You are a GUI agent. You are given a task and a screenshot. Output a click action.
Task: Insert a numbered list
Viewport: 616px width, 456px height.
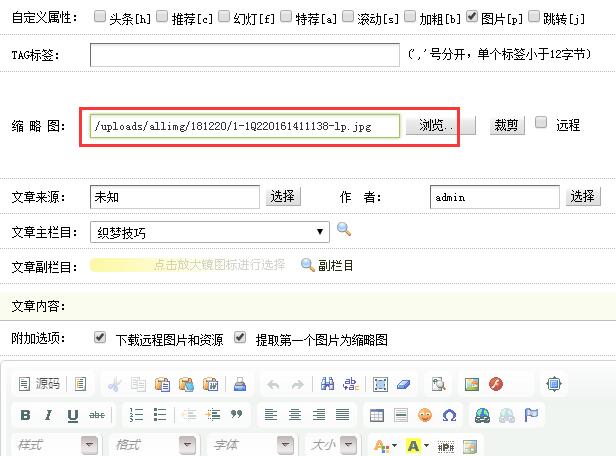tap(136, 415)
